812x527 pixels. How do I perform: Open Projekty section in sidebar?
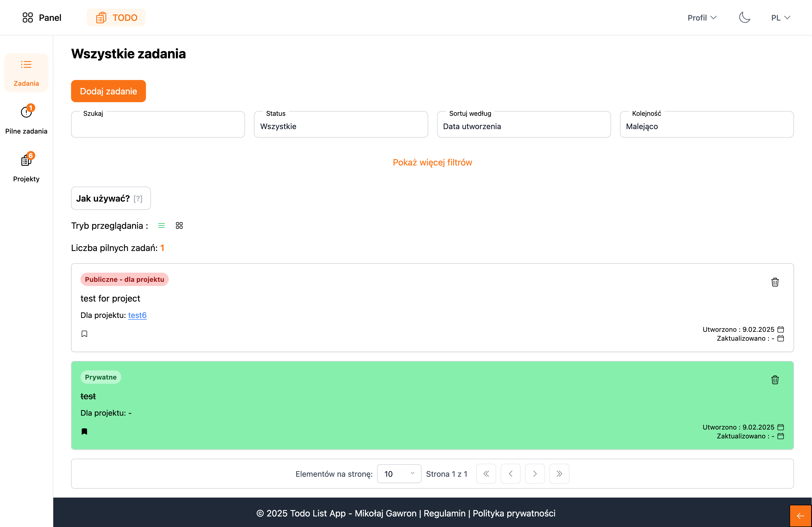pos(26,167)
